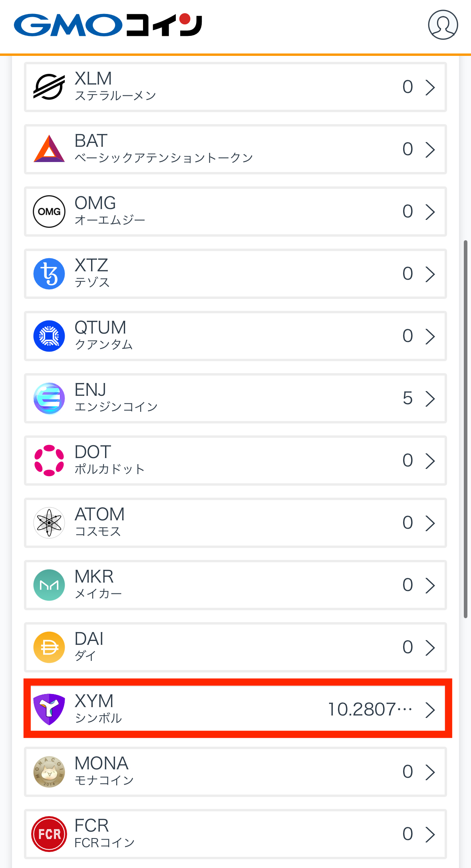
Task: Click the vertical page scrollbar
Action: [465, 429]
